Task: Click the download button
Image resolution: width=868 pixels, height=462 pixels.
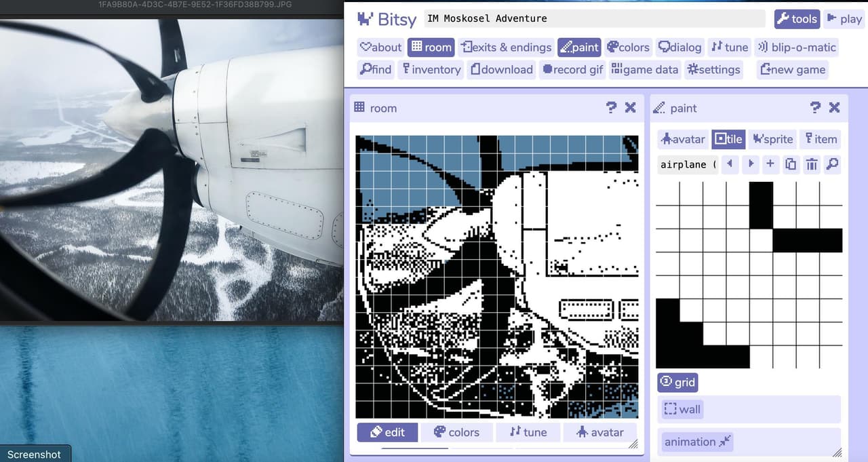Action: pos(502,69)
